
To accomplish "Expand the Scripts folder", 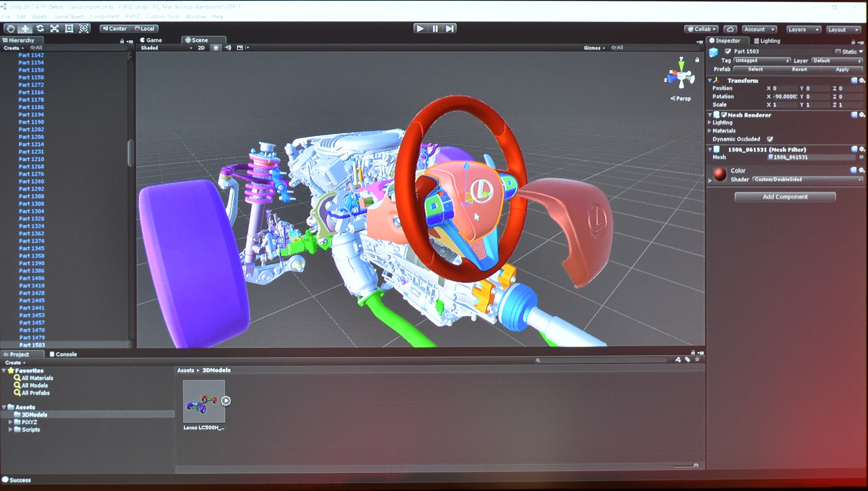I will click(x=10, y=430).
